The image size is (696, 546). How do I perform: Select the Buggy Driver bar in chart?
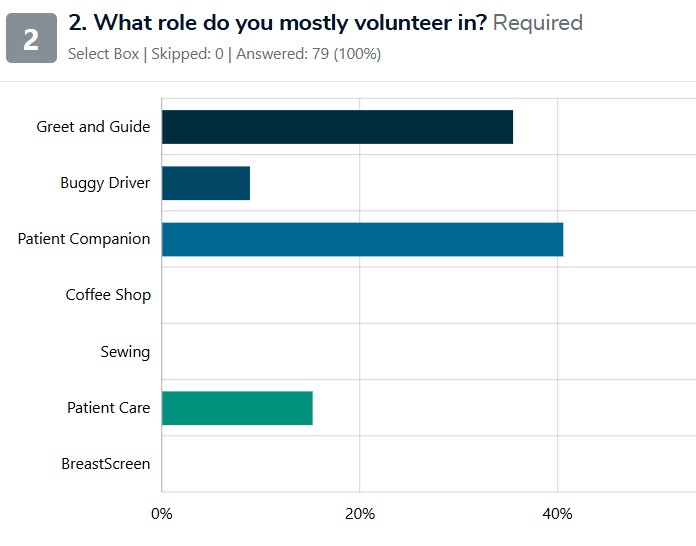click(x=205, y=183)
